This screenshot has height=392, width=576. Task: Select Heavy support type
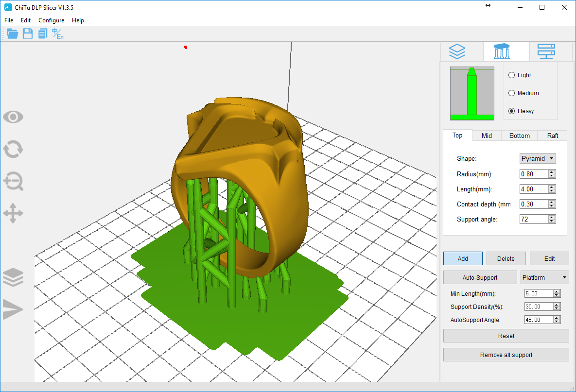pyautogui.click(x=511, y=111)
